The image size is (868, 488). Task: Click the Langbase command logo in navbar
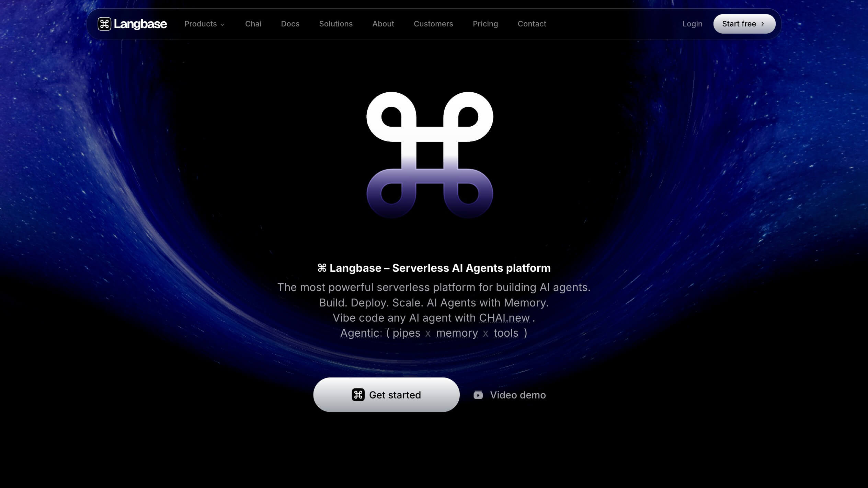[105, 24]
